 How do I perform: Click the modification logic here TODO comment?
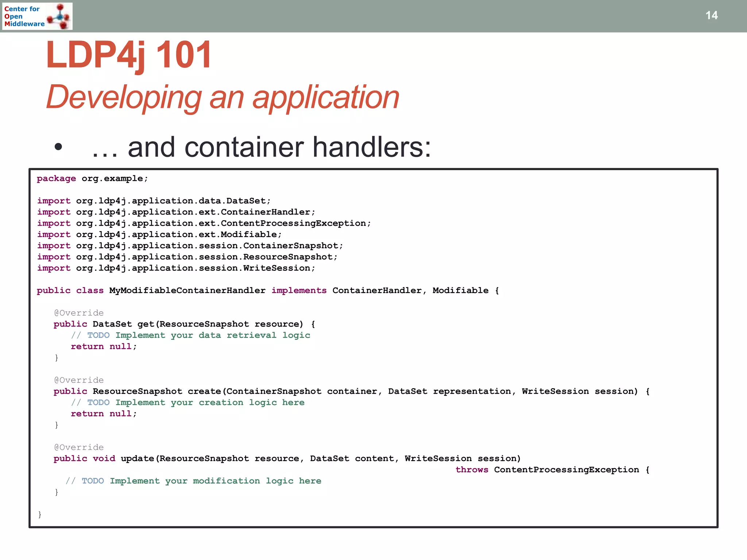click(x=193, y=481)
